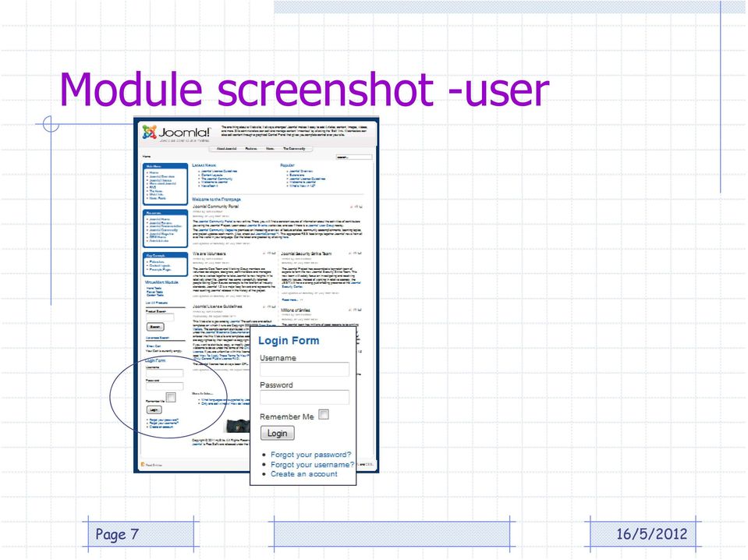
Task: Open the large Forgot your password? link
Action: pos(310,455)
